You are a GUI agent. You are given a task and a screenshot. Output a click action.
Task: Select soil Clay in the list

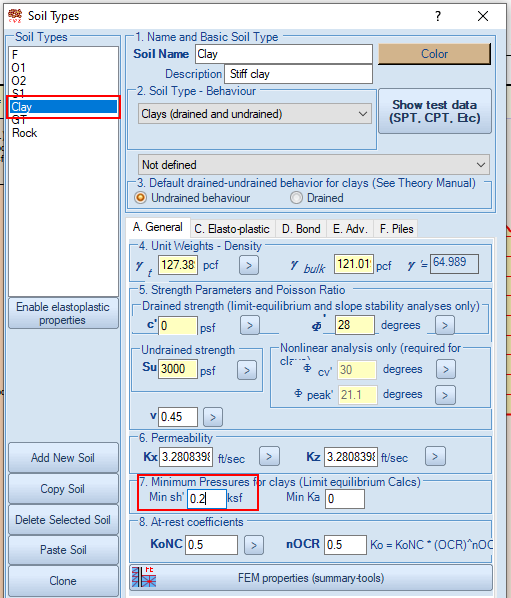[x=63, y=107]
